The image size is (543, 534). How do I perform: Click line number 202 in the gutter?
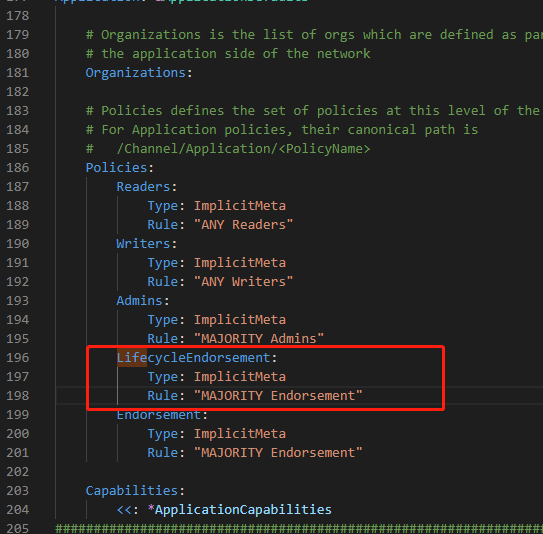tap(18, 472)
